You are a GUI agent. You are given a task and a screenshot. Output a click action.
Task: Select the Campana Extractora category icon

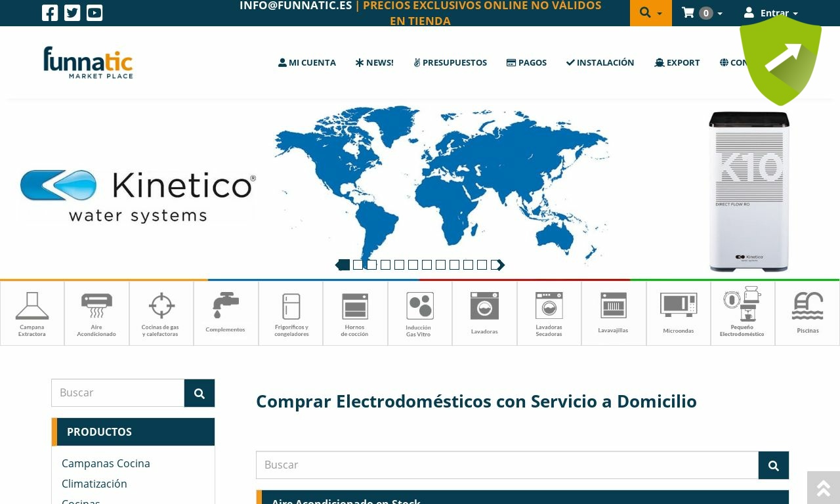pos(32,314)
